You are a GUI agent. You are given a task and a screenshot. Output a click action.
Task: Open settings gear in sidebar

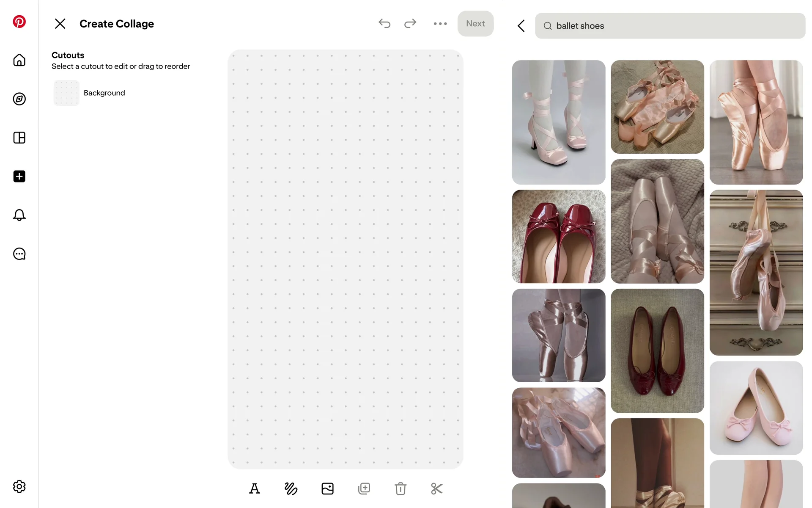click(19, 486)
